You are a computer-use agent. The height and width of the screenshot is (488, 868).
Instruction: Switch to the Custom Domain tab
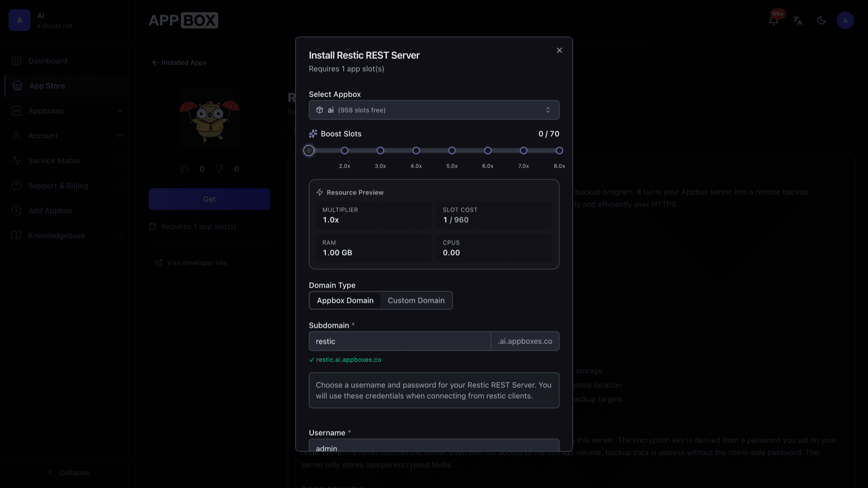[416, 300]
